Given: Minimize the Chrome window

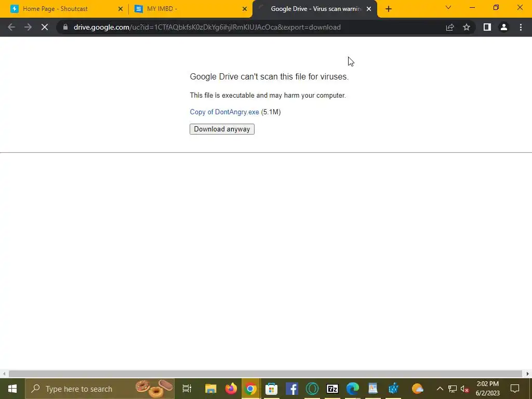Looking at the screenshot, I should (x=472, y=7).
